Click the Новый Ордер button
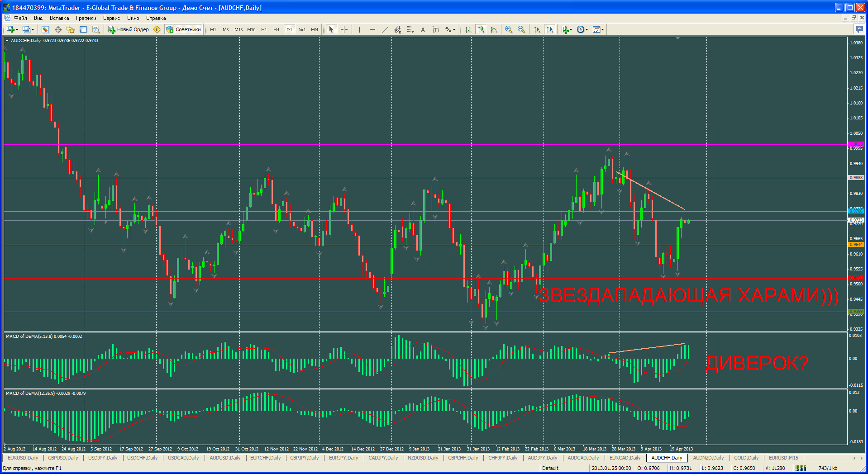 click(x=129, y=29)
